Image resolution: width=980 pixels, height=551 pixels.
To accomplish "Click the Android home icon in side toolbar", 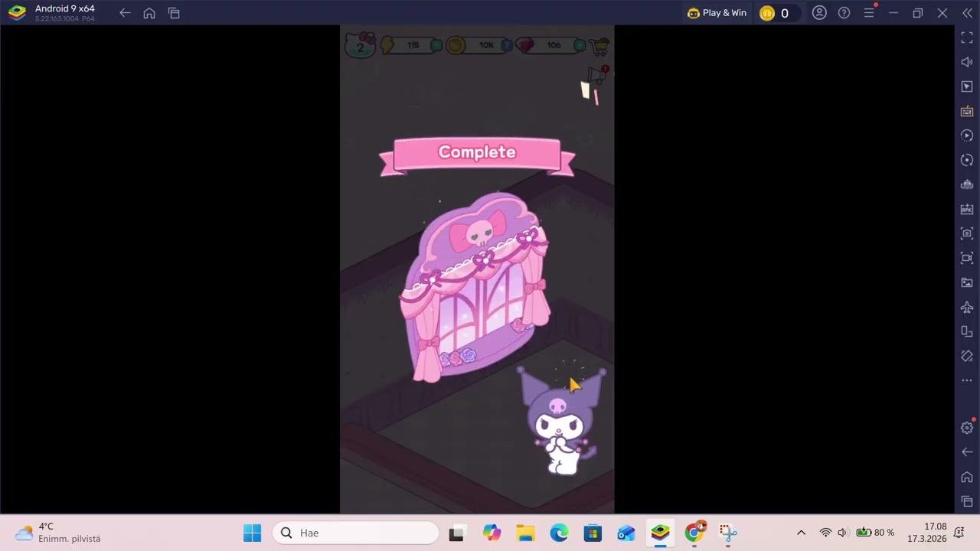I will (x=967, y=477).
